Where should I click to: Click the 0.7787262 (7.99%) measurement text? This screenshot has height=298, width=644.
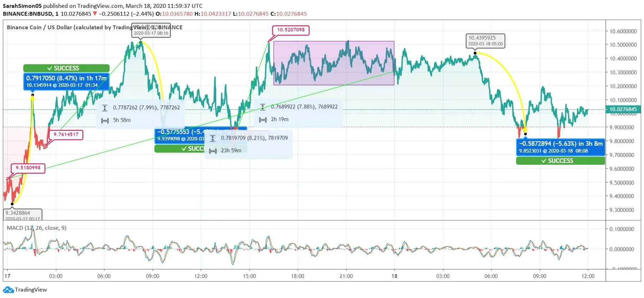coord(146,108)
